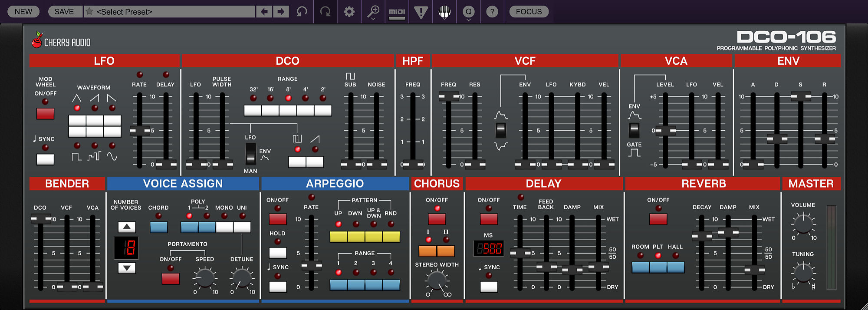Select the Reverb HALL type
The height and width of the screenshot is (310, 868).
676,267
